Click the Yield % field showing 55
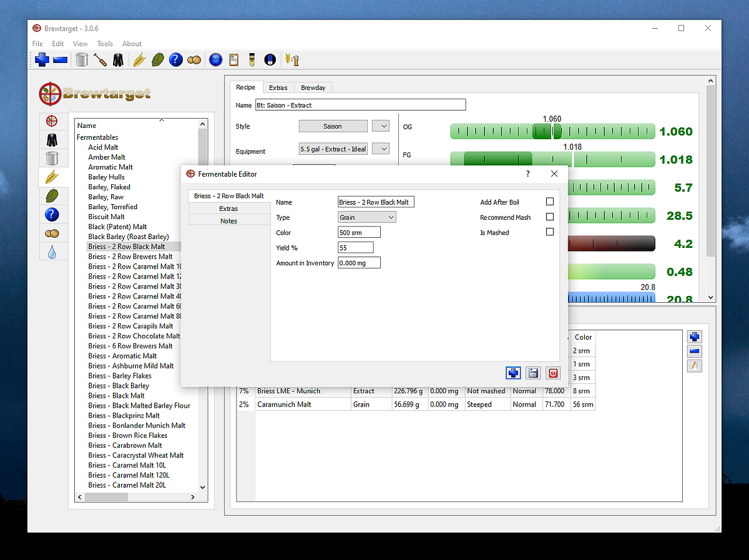749x560 pixels. click(356, 248)
